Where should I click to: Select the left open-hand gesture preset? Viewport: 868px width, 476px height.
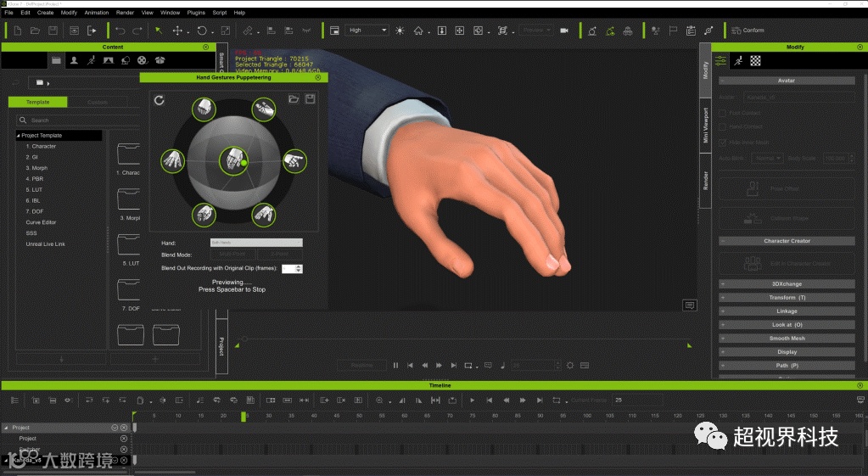173,161
